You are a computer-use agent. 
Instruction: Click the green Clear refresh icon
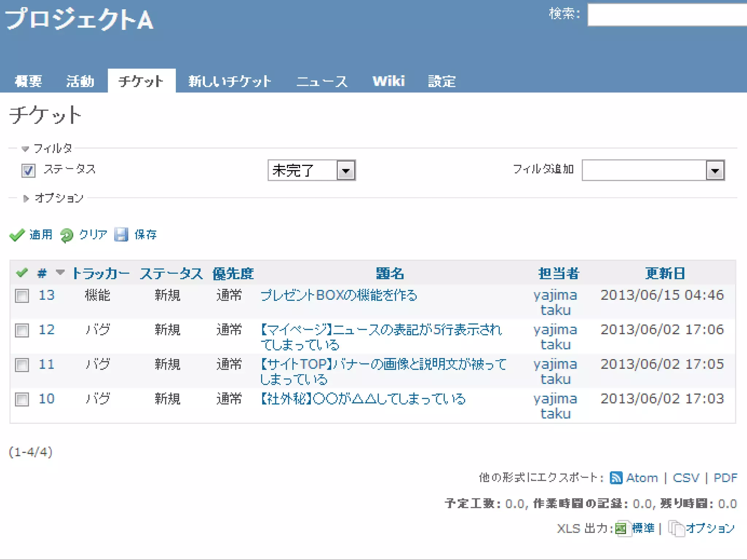click(x=67, y=235)
